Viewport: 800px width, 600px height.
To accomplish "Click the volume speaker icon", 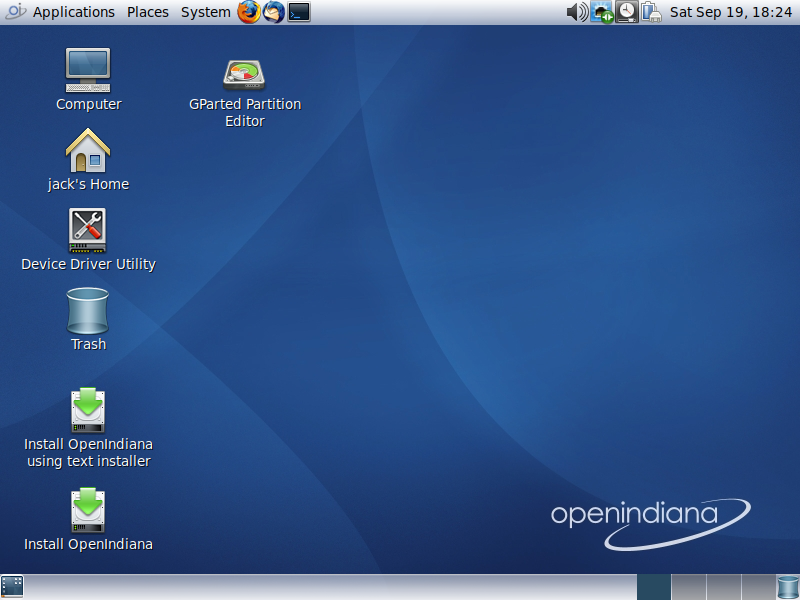I will (577, 12).
